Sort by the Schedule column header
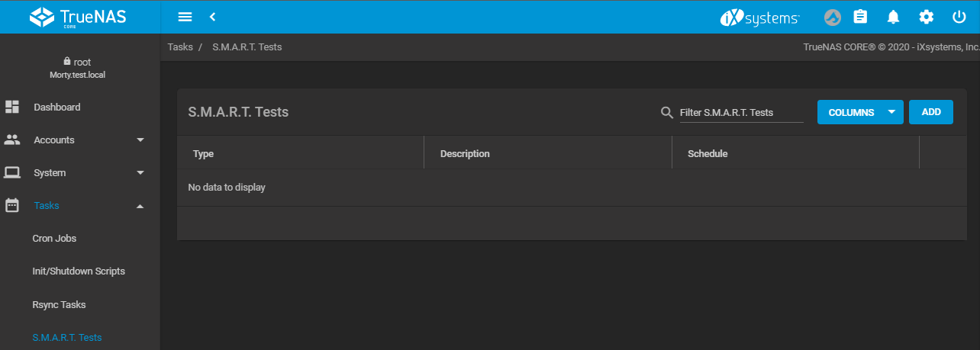Viewport: 980px width, 350px height. [x=708, y=153]
